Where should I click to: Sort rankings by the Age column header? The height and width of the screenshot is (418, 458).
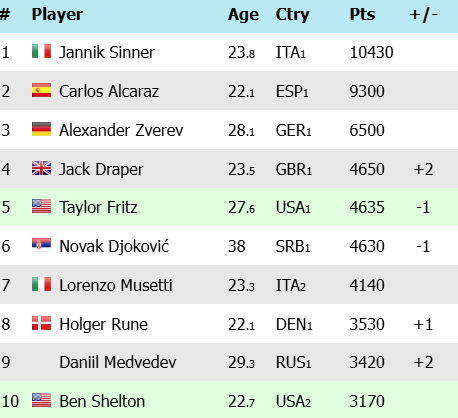[x=243, y=15]
